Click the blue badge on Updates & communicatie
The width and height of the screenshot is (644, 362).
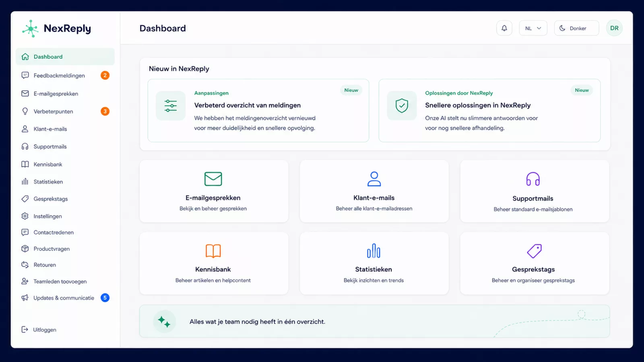tap(105, 298)
